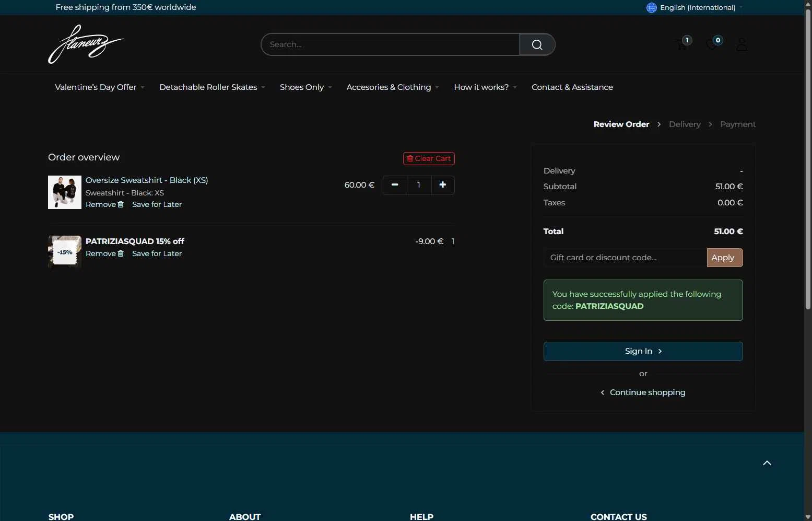The image size is (812, 521).
Task: Save PATRIZIASQUAD discount for later
Action: pos(157,253)
